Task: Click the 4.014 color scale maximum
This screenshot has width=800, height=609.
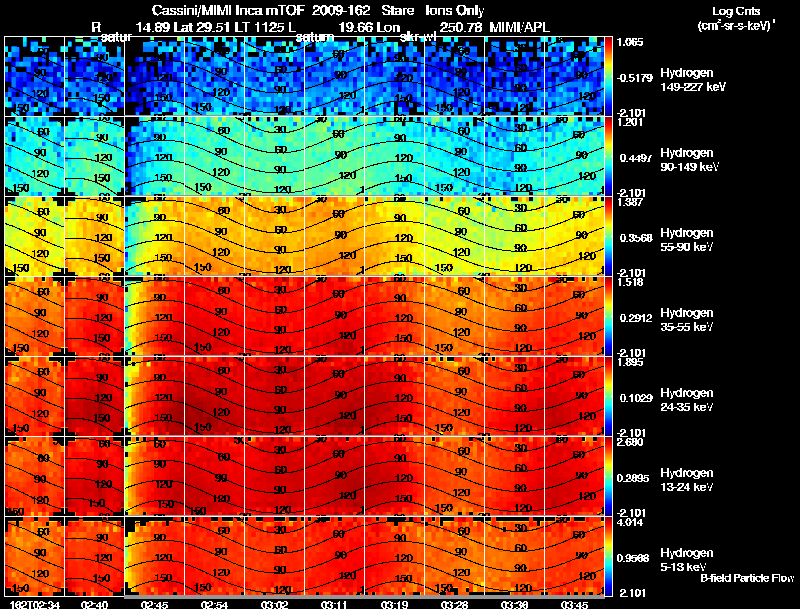Action: (630, 523)
